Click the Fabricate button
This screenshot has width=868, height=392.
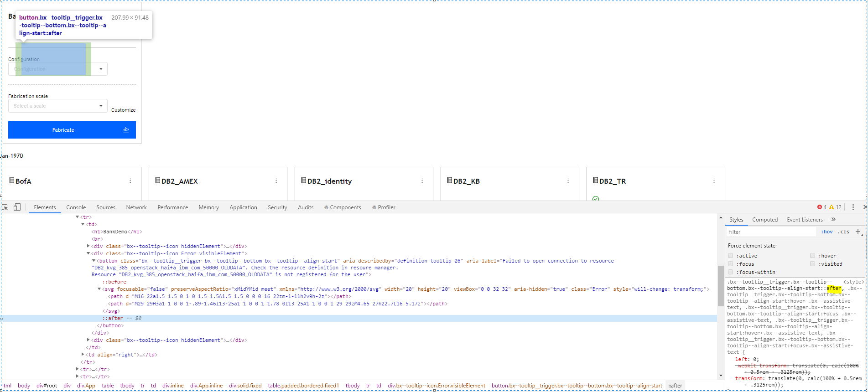[x=72, y=130]
